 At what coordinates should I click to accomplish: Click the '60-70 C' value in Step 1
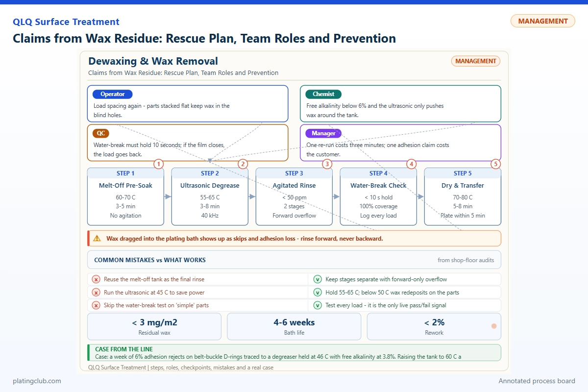tap(126, 197)
